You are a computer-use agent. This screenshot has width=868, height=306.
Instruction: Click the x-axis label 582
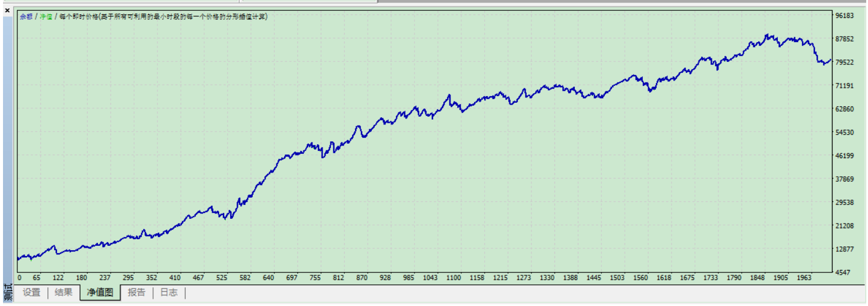(245, 278)
